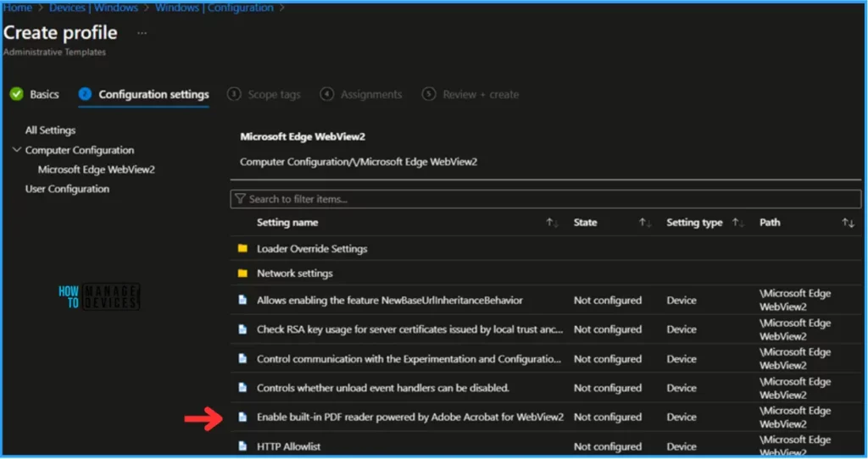The width and height of the screenshot is (868, 459).
Task: Click Computer Configuration/\/Microsoft Edge WebView2 path text
Action: pos(359,162)
